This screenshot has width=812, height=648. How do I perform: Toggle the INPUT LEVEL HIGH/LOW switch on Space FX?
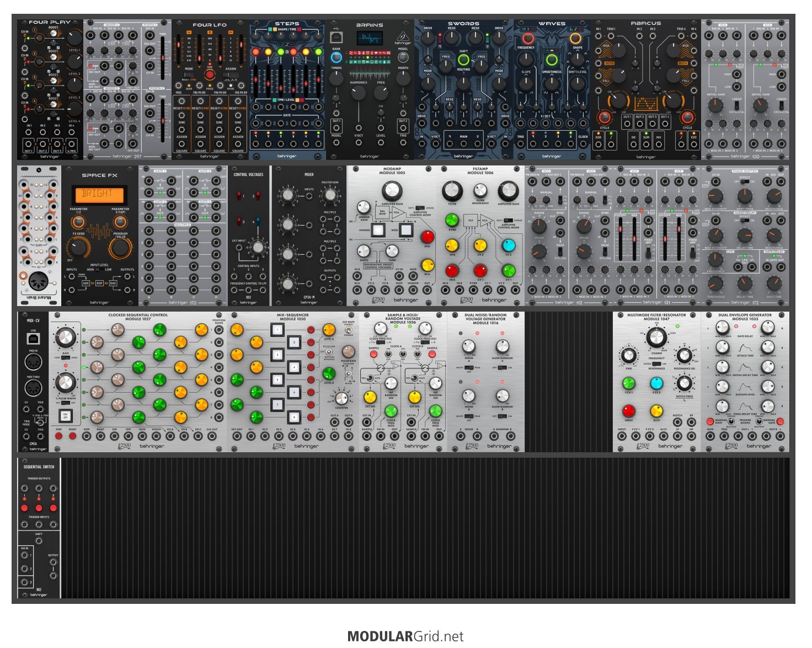[99, 270]
